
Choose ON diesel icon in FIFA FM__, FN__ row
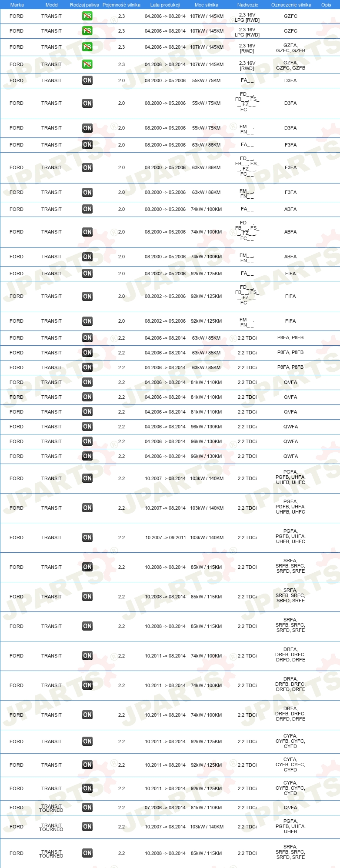87,321
